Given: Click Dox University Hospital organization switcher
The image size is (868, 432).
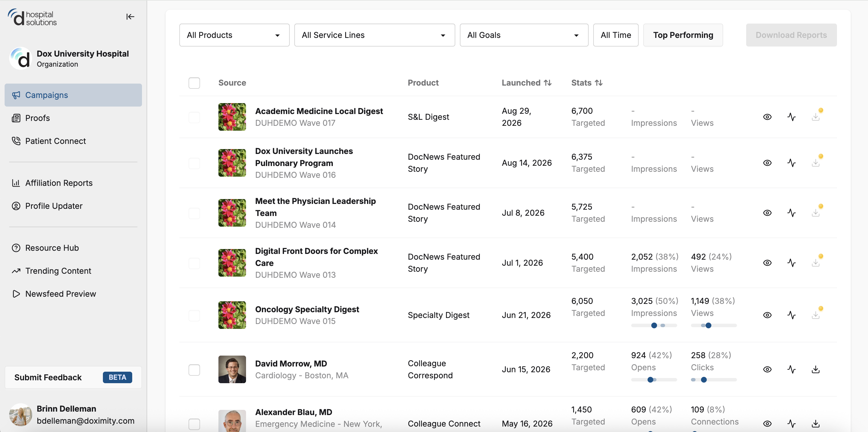Looking at the screenshot, I should click(x=70, y=59).
